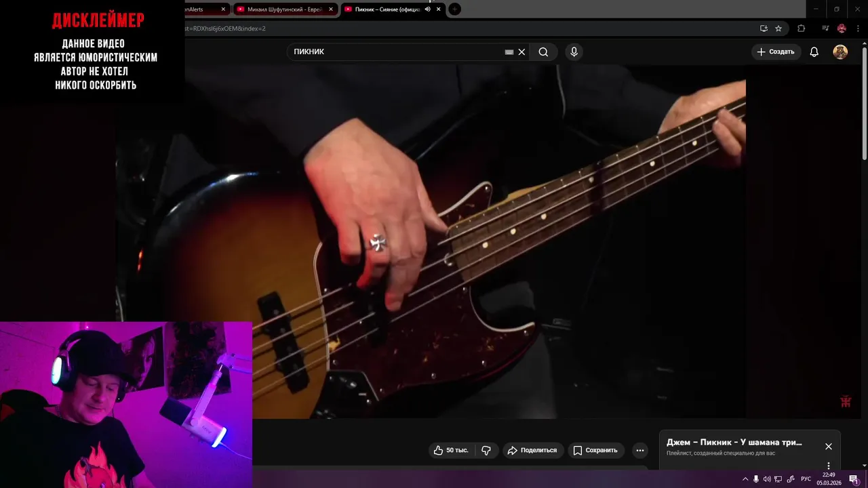Viewport: 868px width, 488px height.
Task: Open the Джем – Пикник playlist title
Action: [x=734, y=442]
